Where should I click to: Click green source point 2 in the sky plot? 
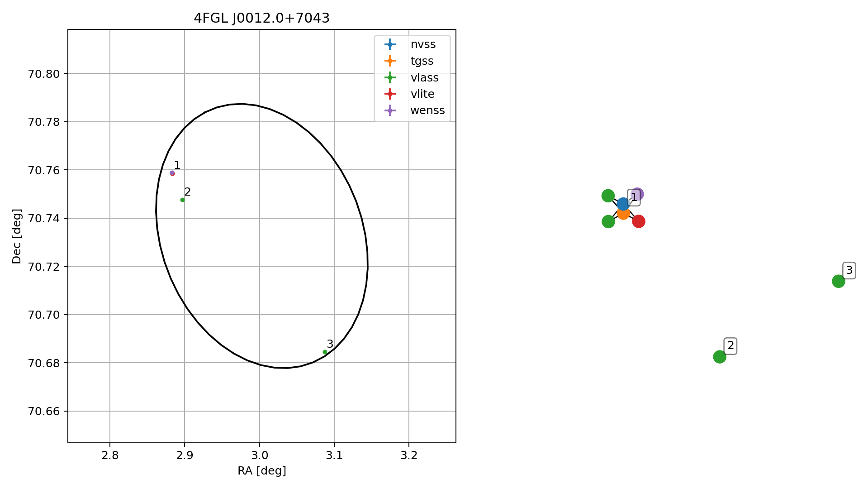(182, 200)
